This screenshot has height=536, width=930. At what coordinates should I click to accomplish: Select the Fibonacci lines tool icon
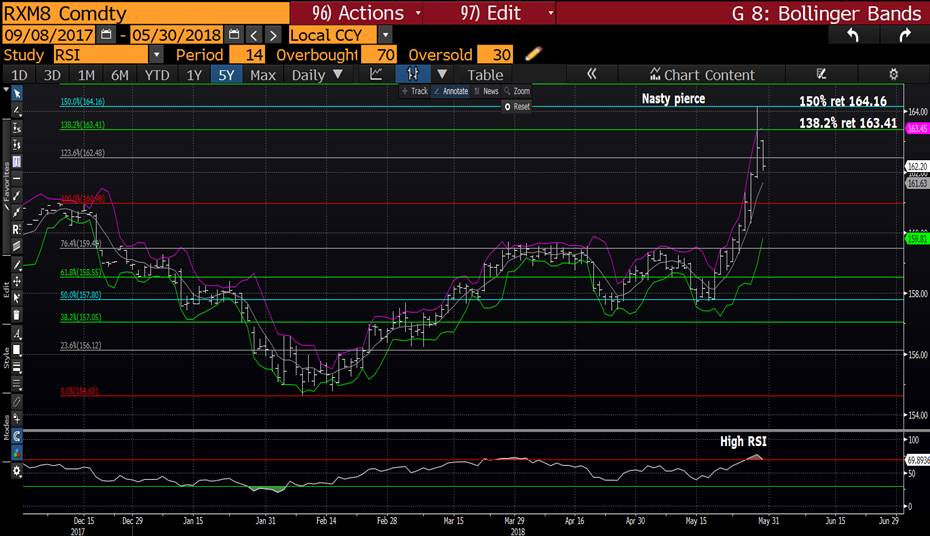(17, 245)
